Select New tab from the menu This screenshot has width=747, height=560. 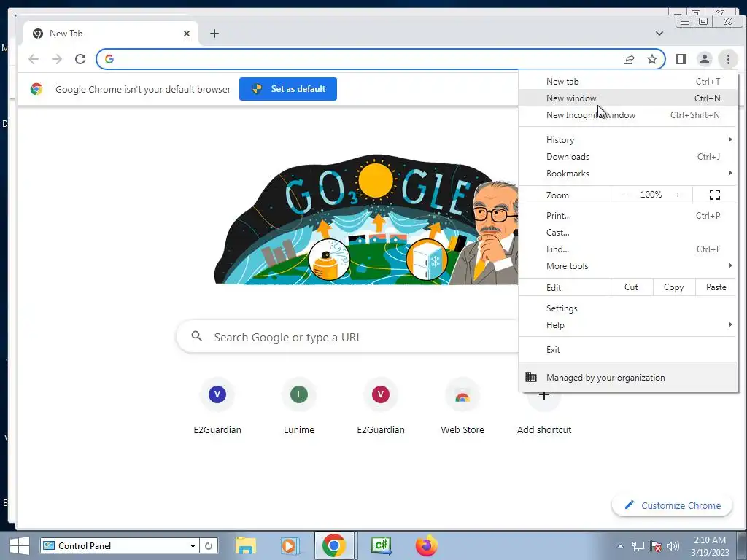pyautogui.click(x=628, y=82)
